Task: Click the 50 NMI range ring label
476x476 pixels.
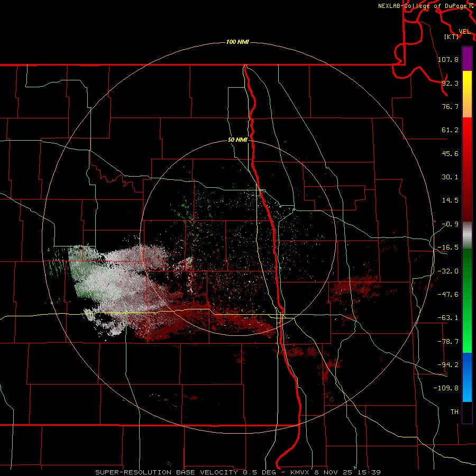Action: click(237, 140)
